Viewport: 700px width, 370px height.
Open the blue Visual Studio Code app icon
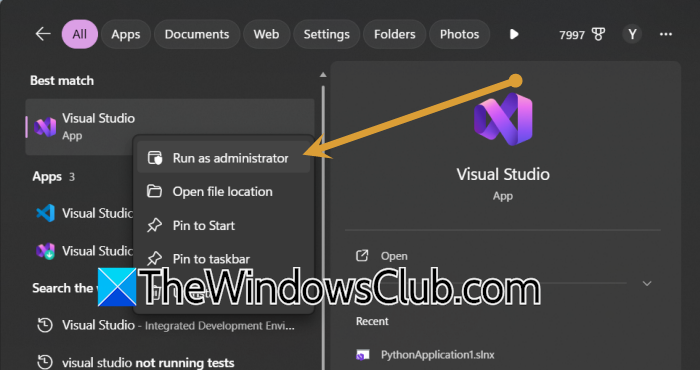pos(46,213)
